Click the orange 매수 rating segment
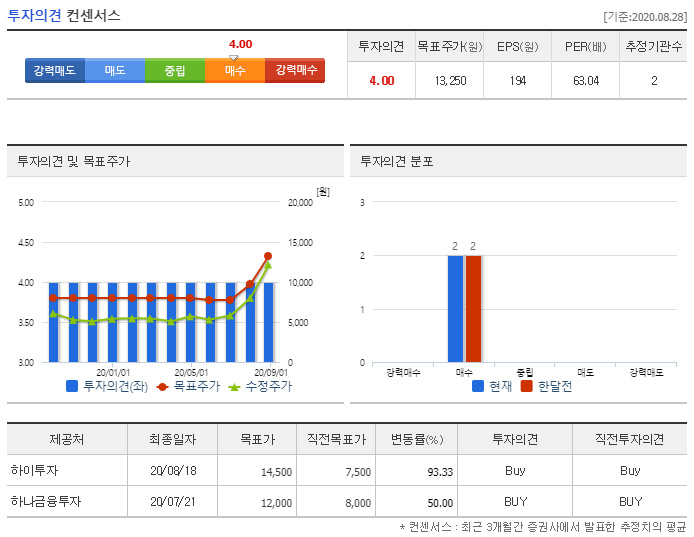This screenshot has height=537, width=694. click(235, 70)
